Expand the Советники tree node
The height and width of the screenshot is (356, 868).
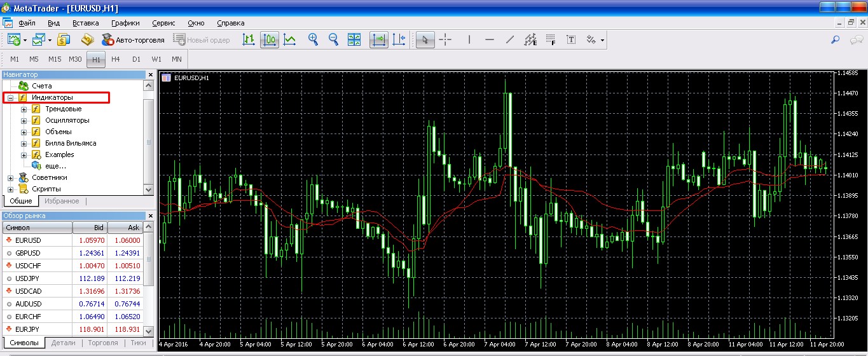(x=11, y=178)
